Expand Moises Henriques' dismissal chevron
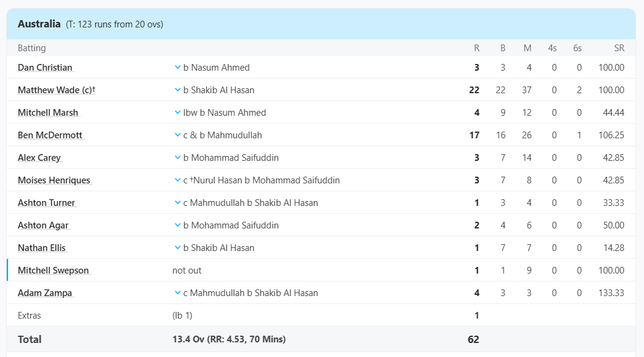Viewport: 644px width, 357px height. [177, 180]
